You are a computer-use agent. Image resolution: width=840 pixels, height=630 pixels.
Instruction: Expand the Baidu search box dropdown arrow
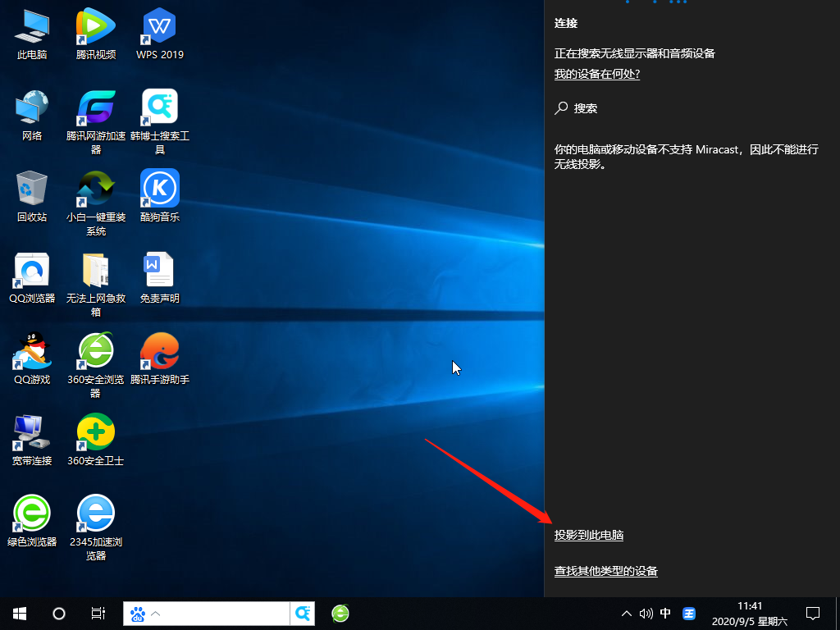coord(156,613)
